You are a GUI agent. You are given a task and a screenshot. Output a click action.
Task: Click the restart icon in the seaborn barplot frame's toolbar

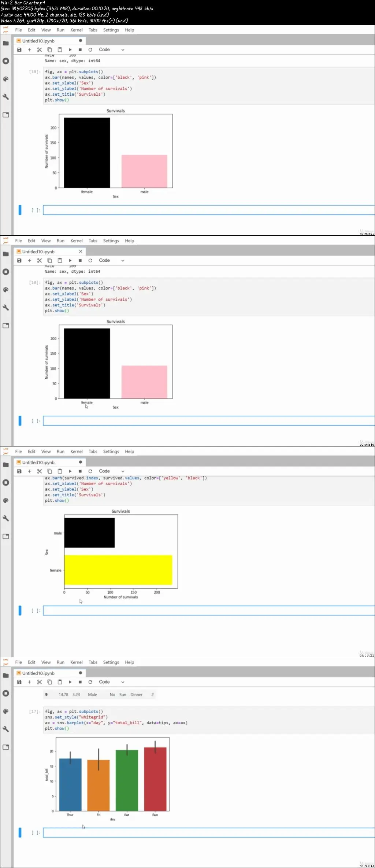coord(90,682)
